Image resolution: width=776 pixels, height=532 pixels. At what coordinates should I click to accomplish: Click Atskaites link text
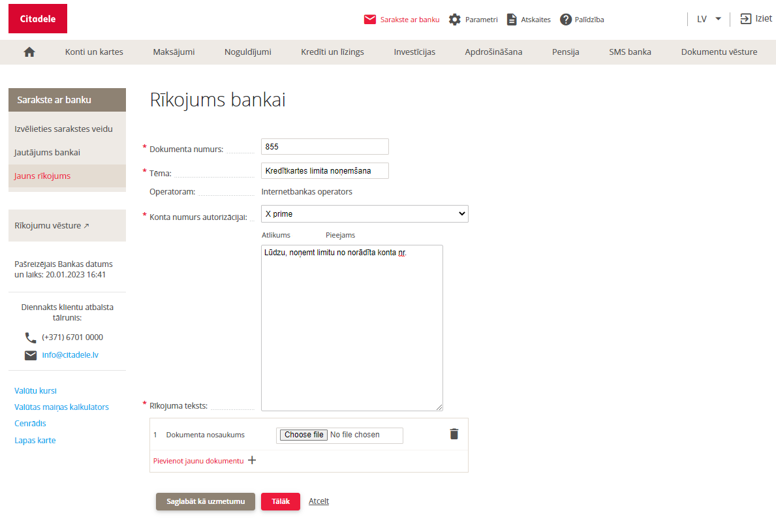pos(536,20)
